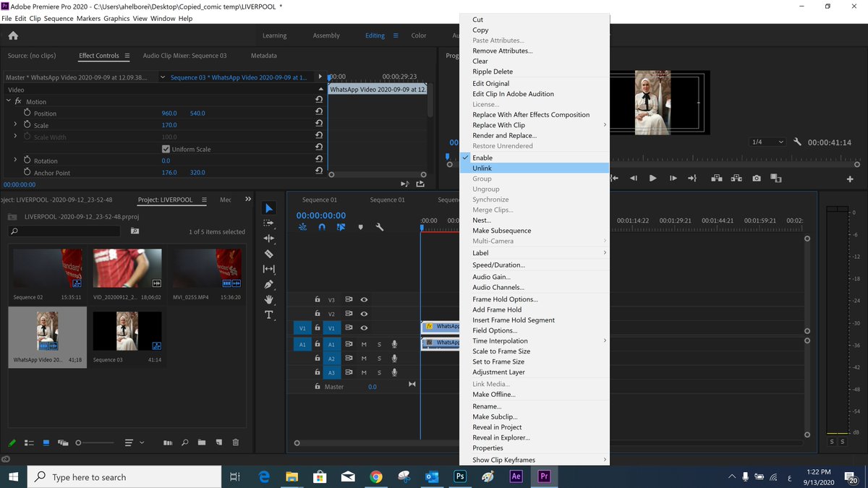
Task: Switch Project panel to list view
Action: point(30,442)
